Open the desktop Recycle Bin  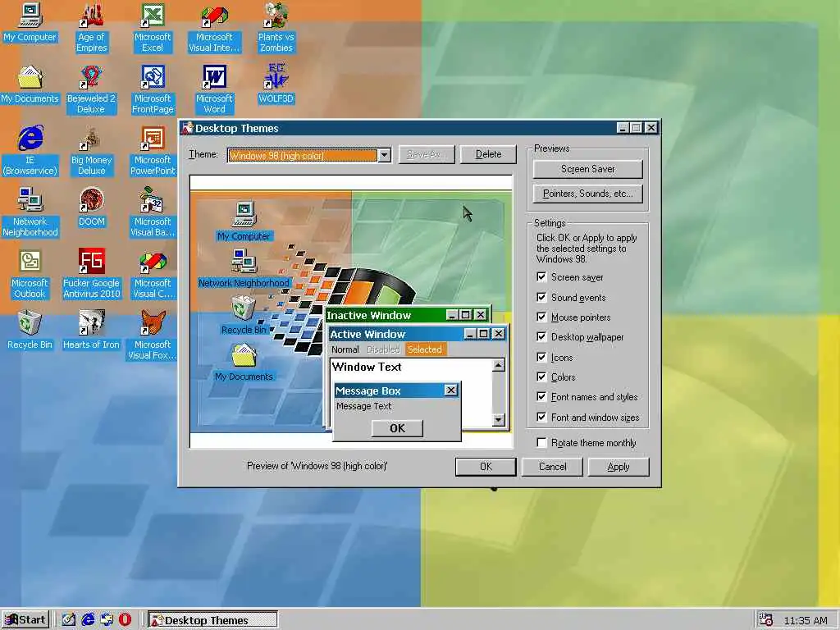[30, 330]
